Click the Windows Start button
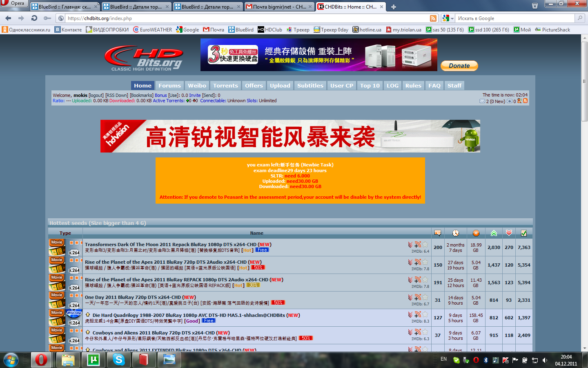588x368 pixels. (x=11, y=360)
